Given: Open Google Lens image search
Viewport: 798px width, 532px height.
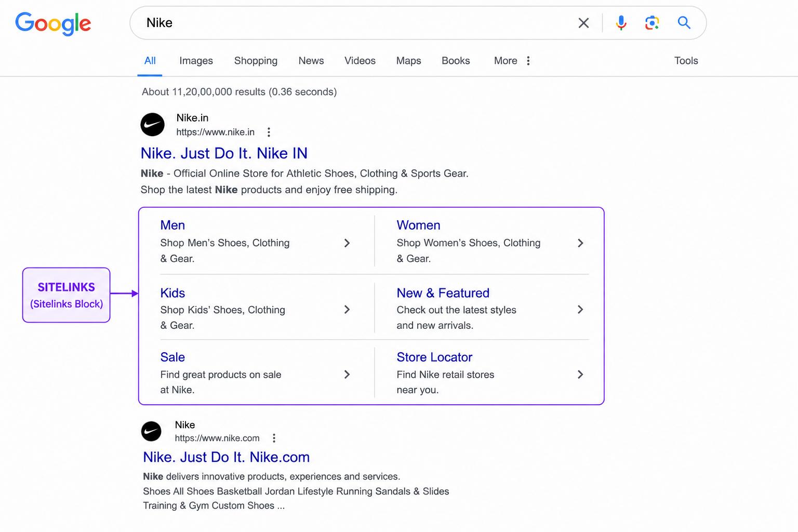Looking at the screenshot, I should tap(652, 23).
